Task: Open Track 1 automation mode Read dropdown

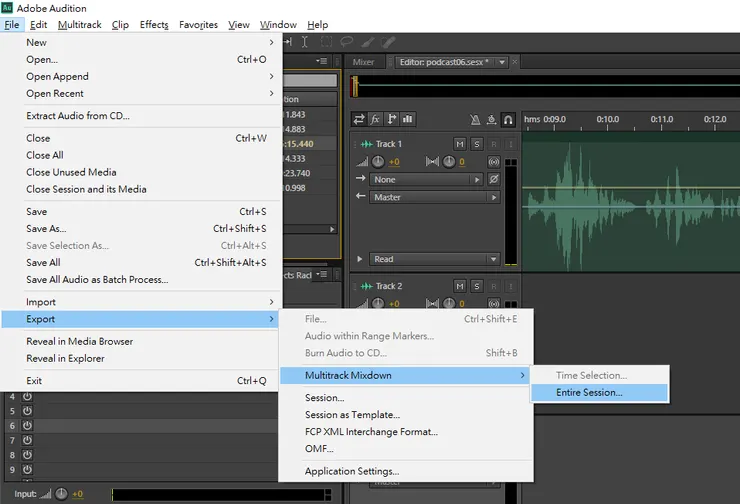Action: coord(434,259)
